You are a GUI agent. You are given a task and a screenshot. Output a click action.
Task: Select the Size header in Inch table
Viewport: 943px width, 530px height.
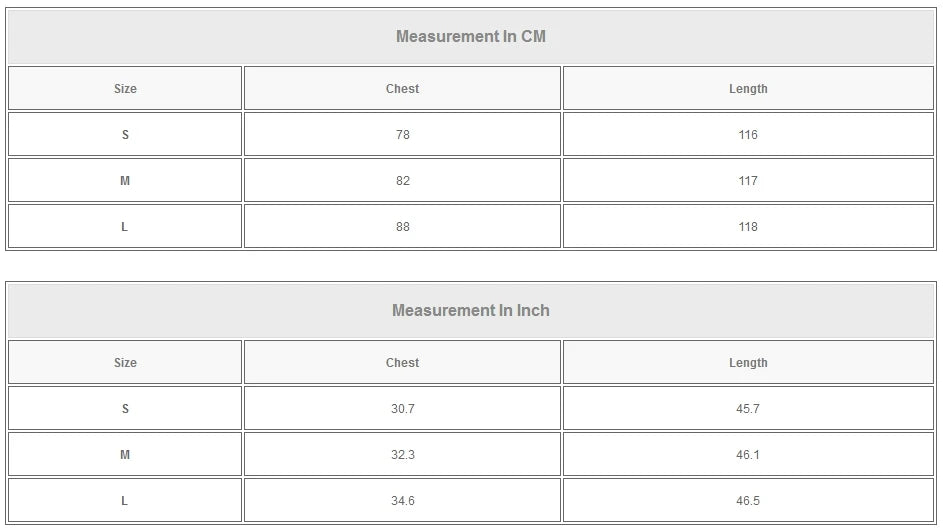pyautogui.click(x=125, y=363)
